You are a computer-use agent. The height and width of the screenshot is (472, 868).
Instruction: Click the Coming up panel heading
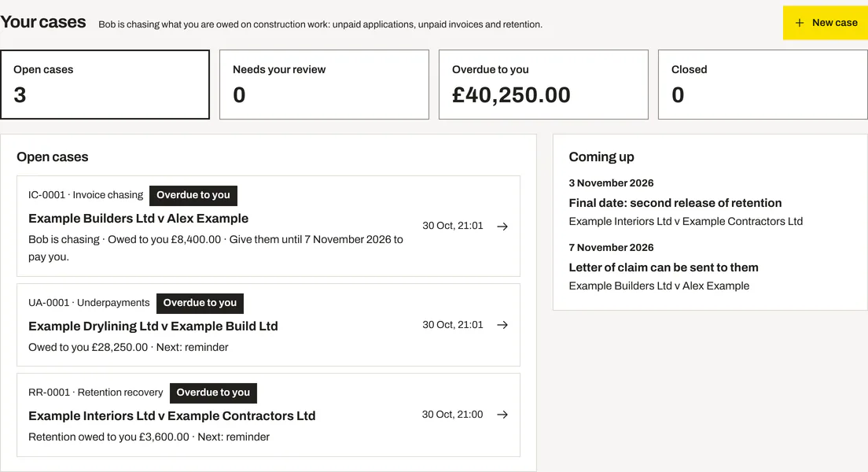tap(601, 157)
